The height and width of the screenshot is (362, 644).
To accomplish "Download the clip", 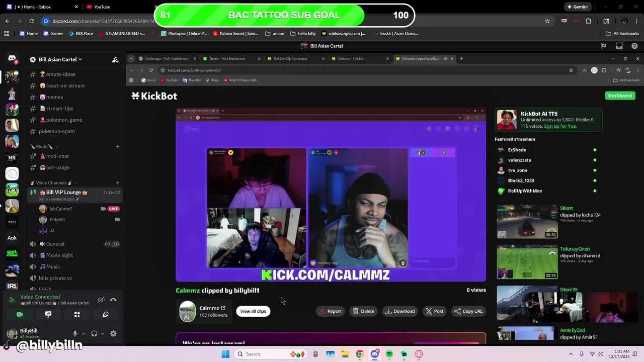I will [400, 311].
